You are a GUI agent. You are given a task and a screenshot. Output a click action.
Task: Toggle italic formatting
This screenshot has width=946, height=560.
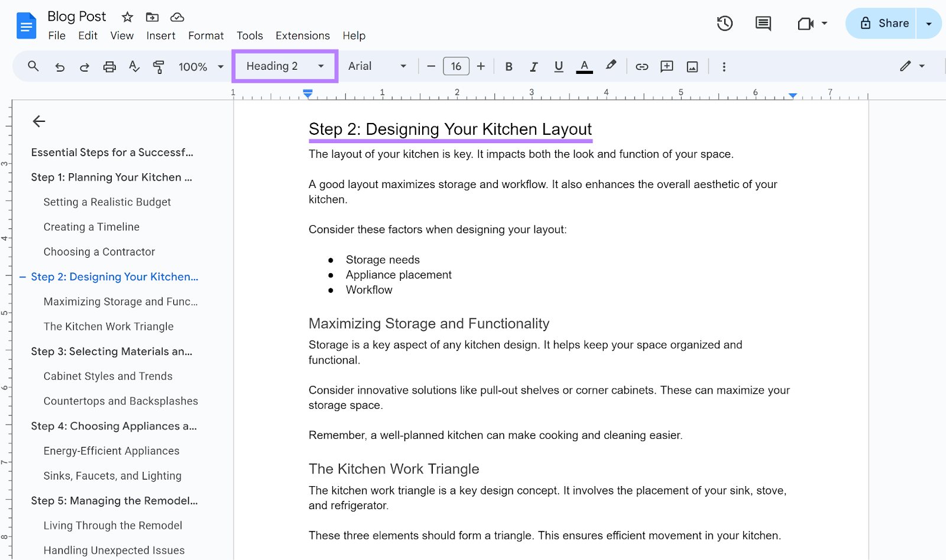click(x=533, y=66)
